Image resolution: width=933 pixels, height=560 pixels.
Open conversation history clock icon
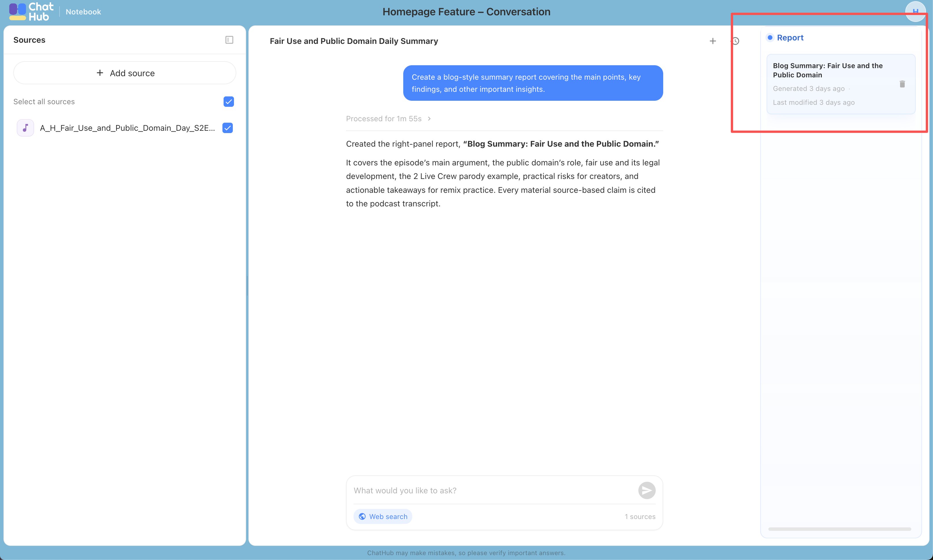[x=735, y=41]
